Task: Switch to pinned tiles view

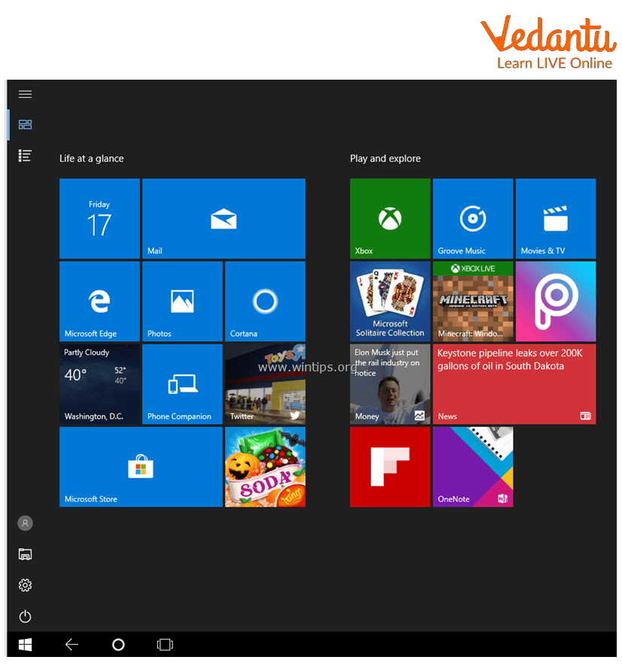Action: point(25,125)
